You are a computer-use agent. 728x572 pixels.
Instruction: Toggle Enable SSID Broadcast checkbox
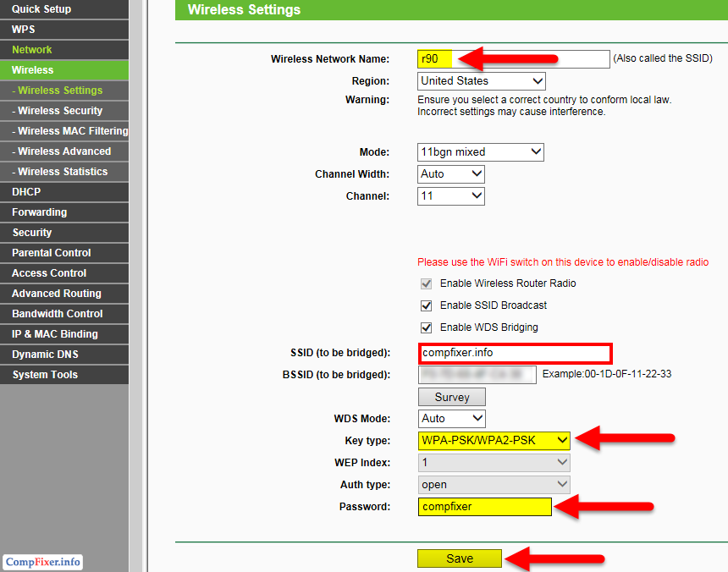(x=427, y=305)
